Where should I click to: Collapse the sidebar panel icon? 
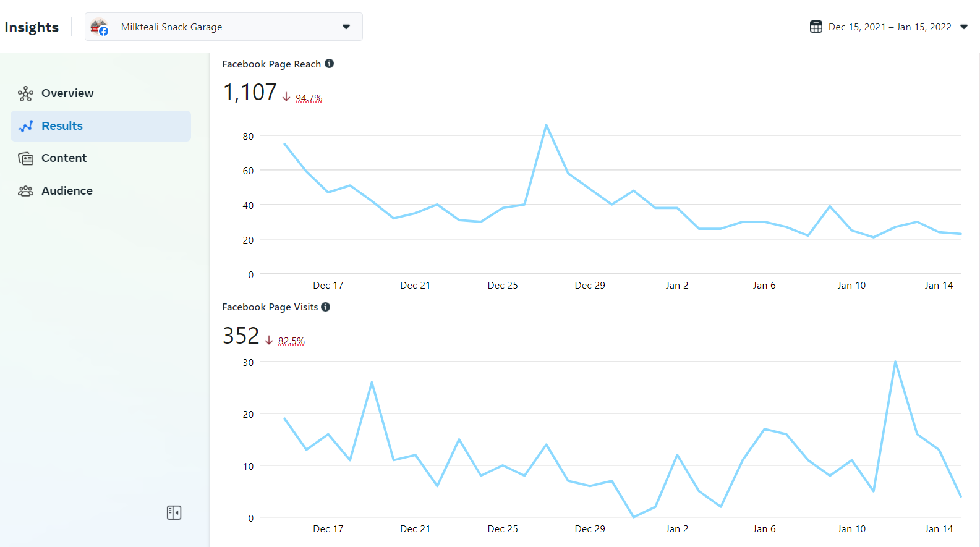tap(174, 512)
